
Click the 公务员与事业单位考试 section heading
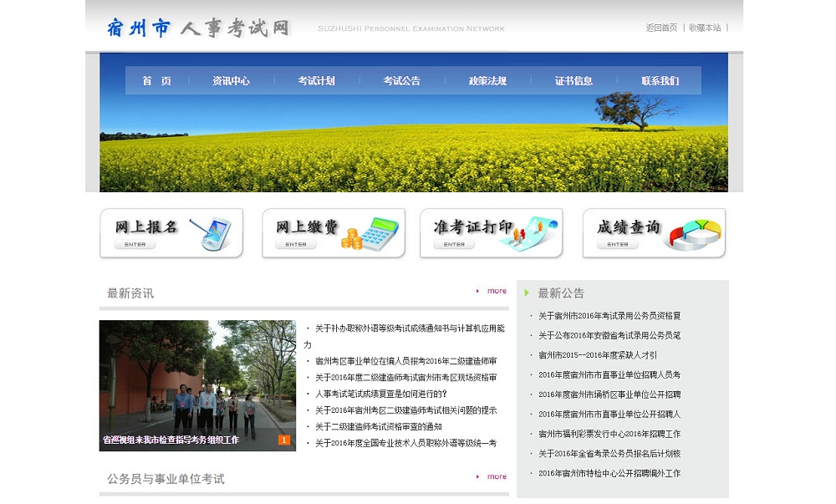(x=166, y=479)
